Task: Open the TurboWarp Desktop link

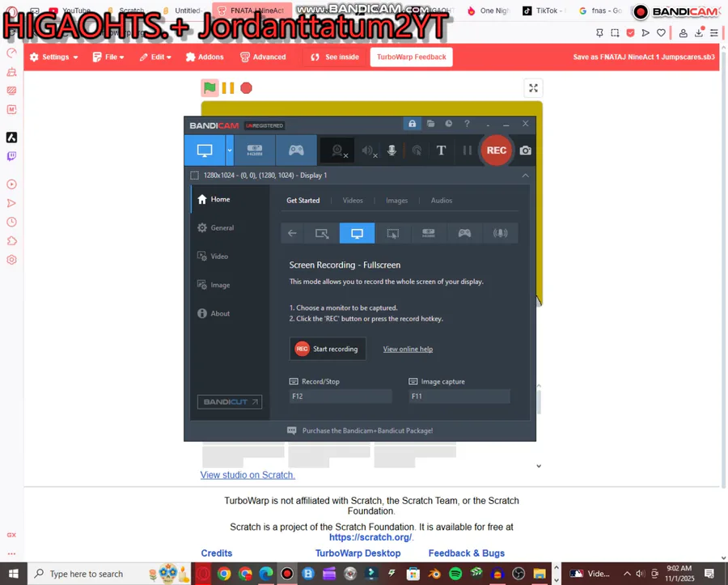Action: [x=358, y=553]
